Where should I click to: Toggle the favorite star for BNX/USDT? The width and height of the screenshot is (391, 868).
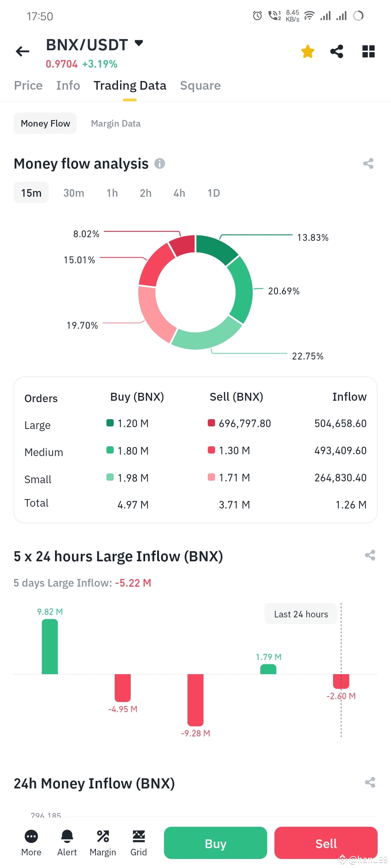[x=308, y=51]
